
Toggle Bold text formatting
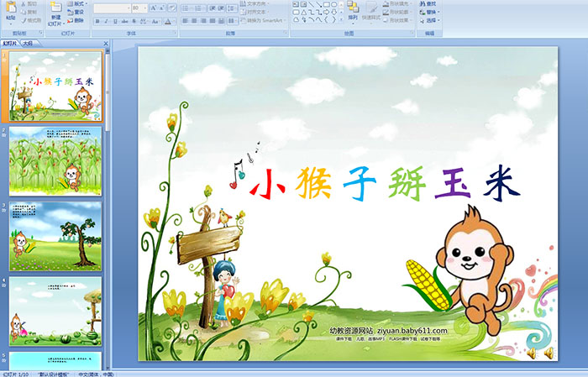pos(97,20)
